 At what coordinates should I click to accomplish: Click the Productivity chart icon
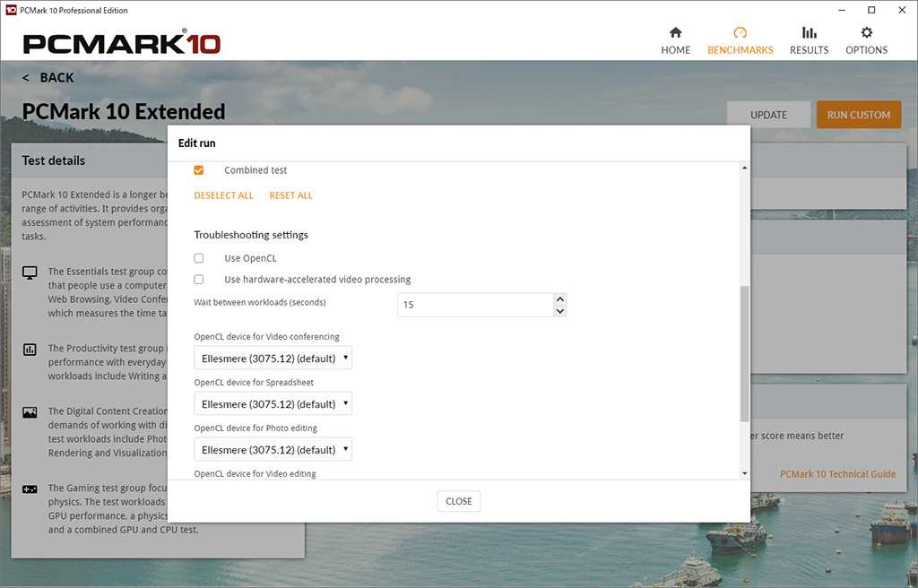[30, 350]
